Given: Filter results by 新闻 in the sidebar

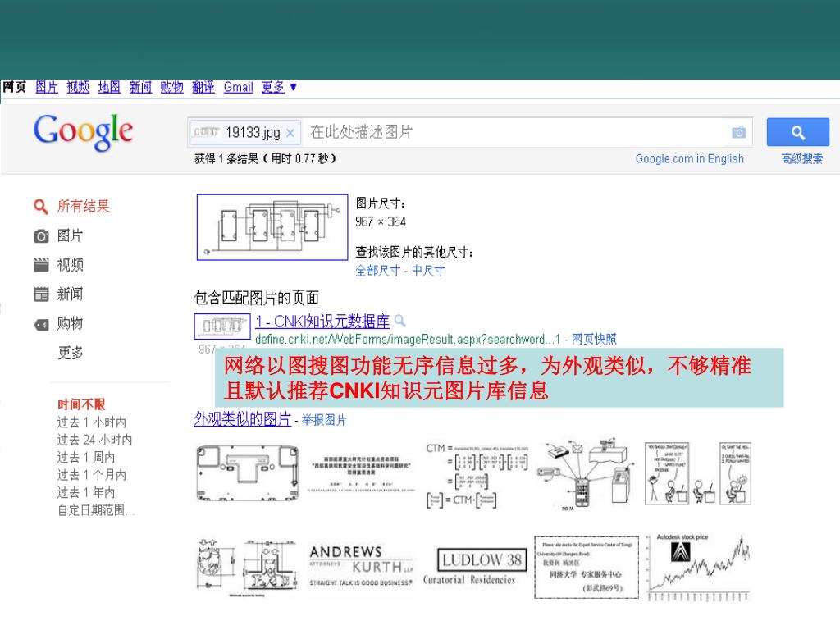Looking at the screenshot, I should tap(71, 294).
